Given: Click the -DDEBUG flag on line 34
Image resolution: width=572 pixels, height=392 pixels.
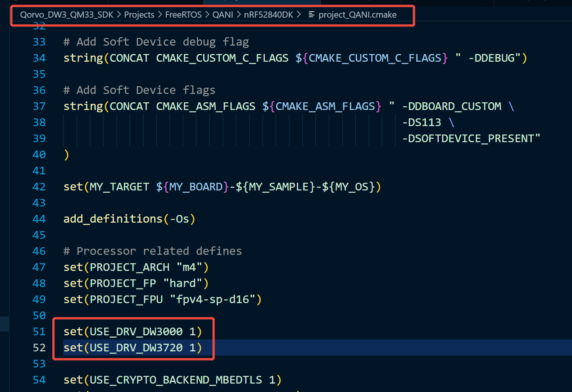Looking at the screenshot, I should pyautogui.click(x=492, y=58).
